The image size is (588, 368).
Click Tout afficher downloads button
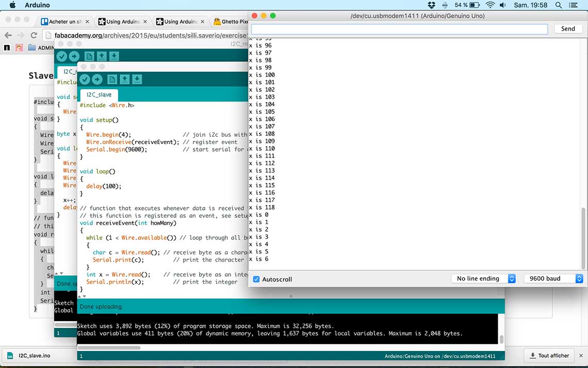coord(549,355)
